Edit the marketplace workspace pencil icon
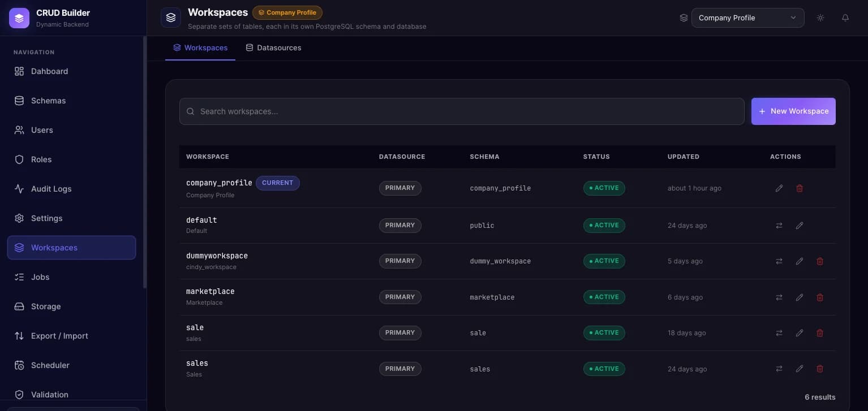868x411 pixels. click(x=800, y=297)
